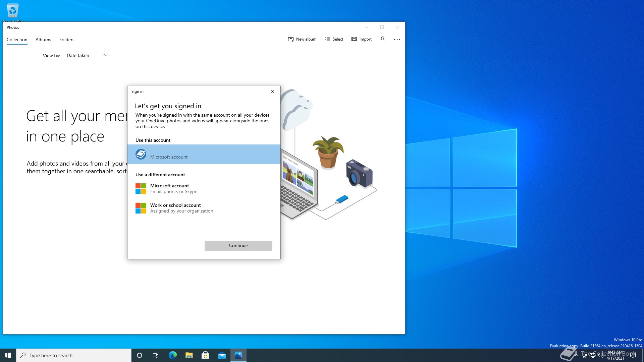Screen dimensions: 644x362
Task: Click the taskbar clock and date
Action: point(615,355)
